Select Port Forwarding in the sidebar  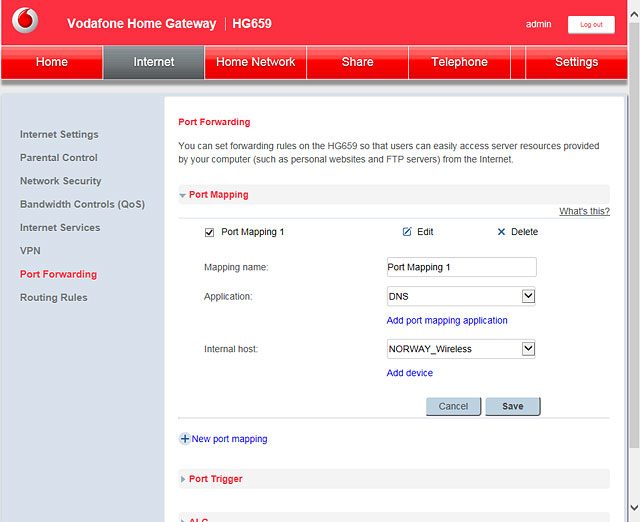pyautogui.click(x=58, y=274)
